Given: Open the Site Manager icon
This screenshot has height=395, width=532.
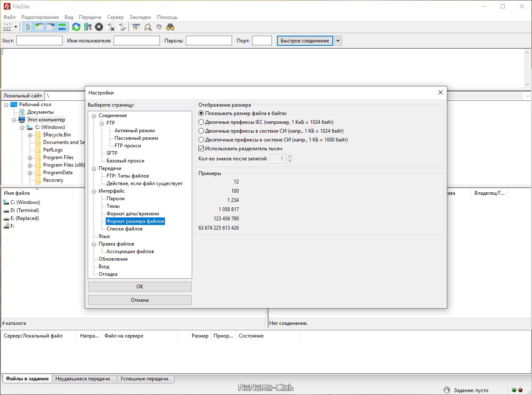Looking at the screenshot, I should [x=7, y=27].
